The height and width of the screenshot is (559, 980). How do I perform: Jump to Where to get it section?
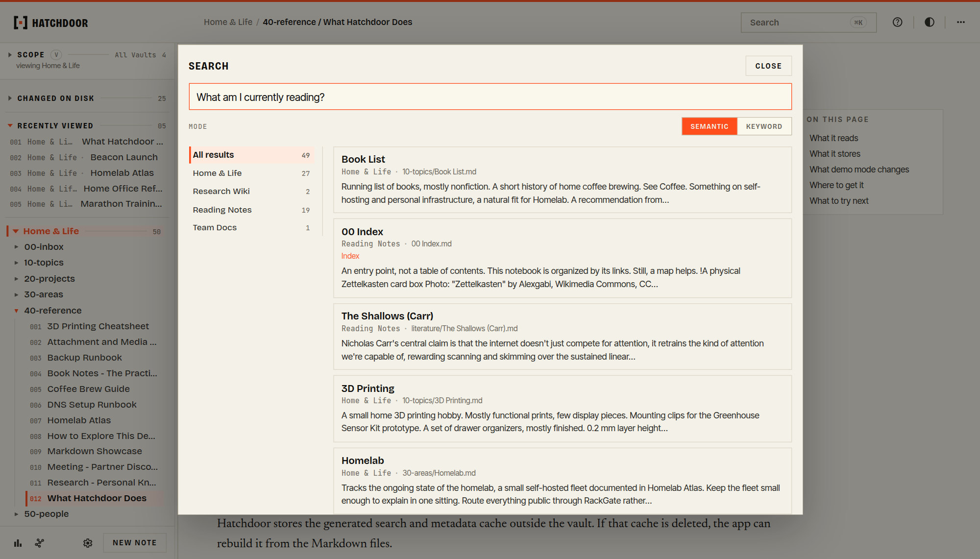836,185
